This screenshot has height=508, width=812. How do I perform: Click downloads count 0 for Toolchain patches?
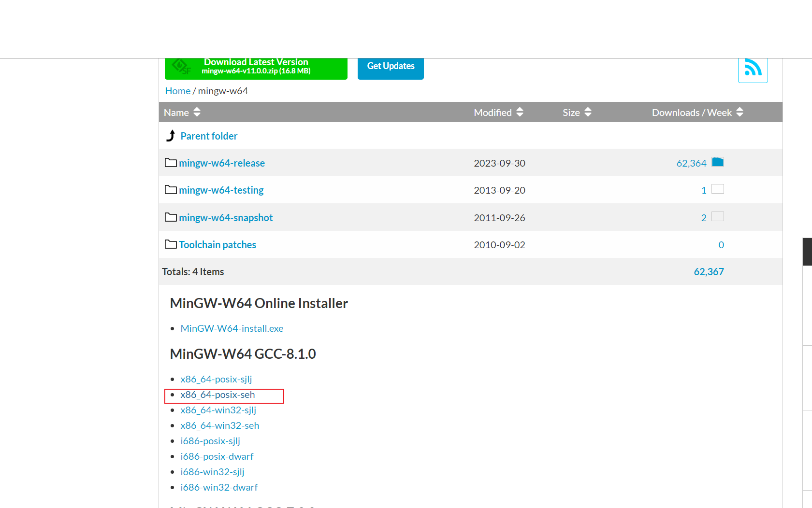[721, 245]
